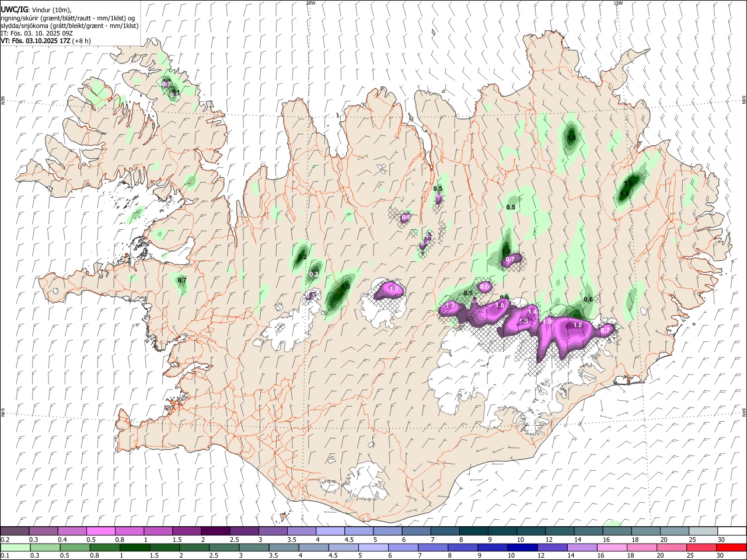The width and height of the screenshot is (747, 560).
Task: Click the 'rigning/skúrir' legend description line
Action: pos(68,18)
